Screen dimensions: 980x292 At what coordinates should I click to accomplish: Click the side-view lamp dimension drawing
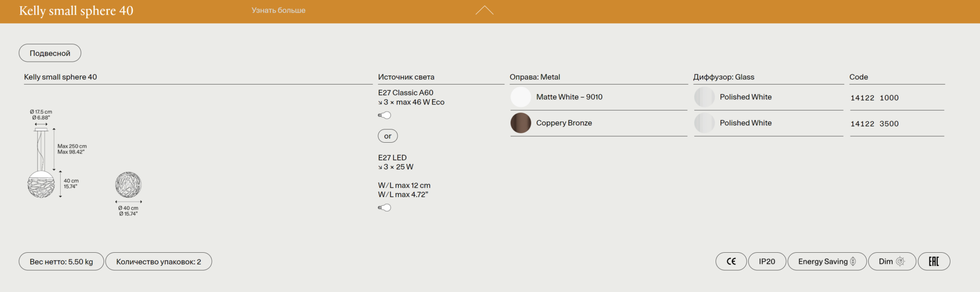point(42,163)
